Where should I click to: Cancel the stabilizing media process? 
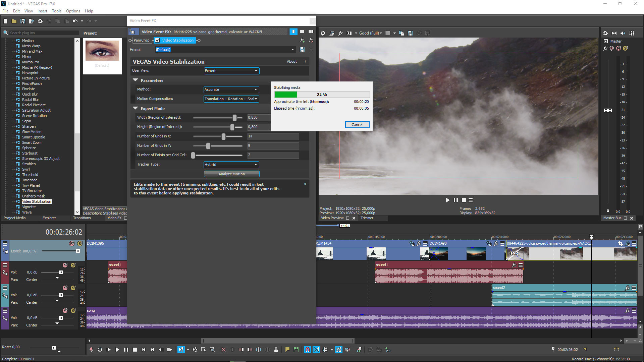(357, 124)
